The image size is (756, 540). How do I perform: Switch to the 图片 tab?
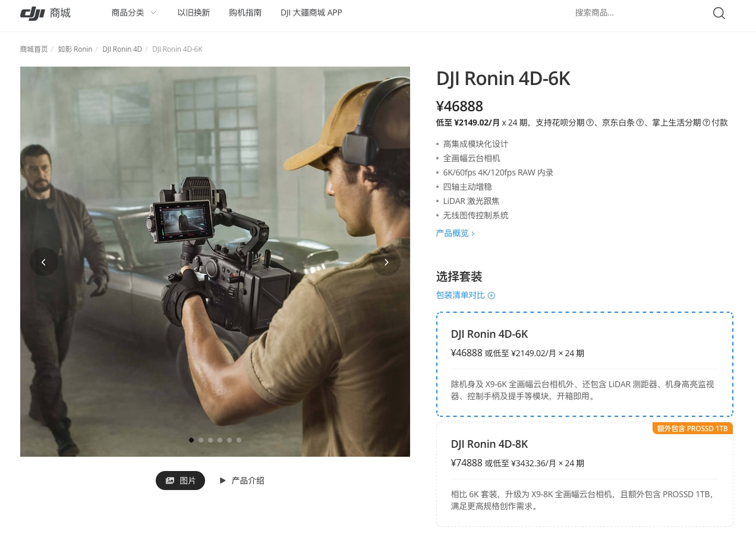click(180, 481)
